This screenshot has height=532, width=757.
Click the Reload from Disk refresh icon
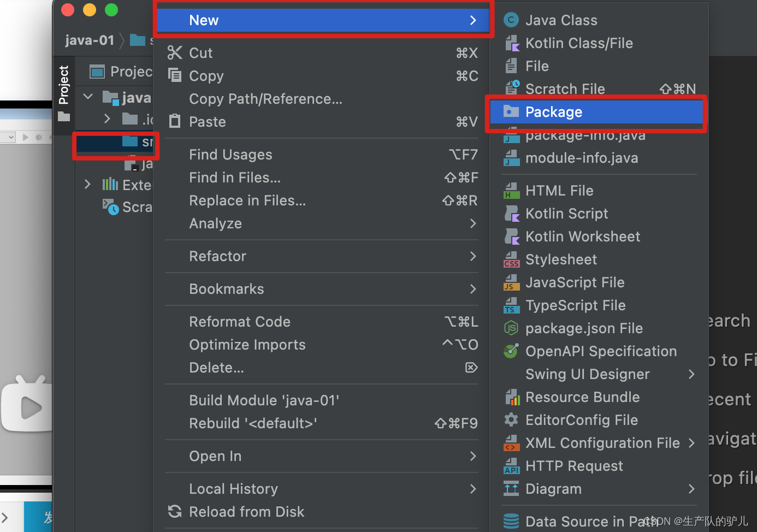coord(175,511)
